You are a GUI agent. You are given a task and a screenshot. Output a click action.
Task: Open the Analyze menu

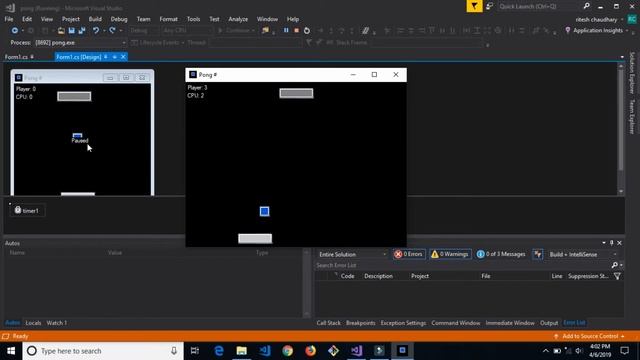[x=238, y=19]
